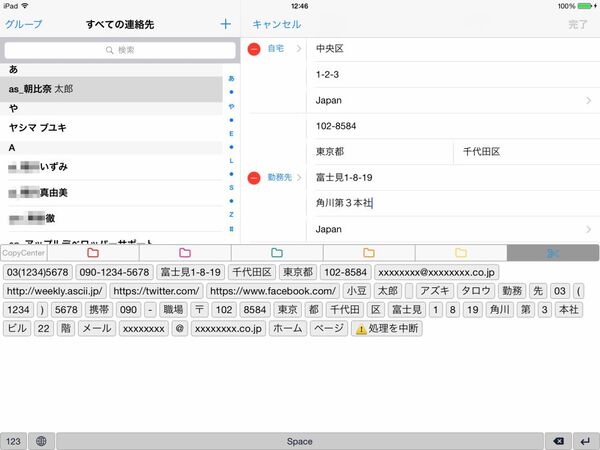Select the contact ending in いずみ
The height and width of the screenshot is (450, 600).
(x=111, y=167)
